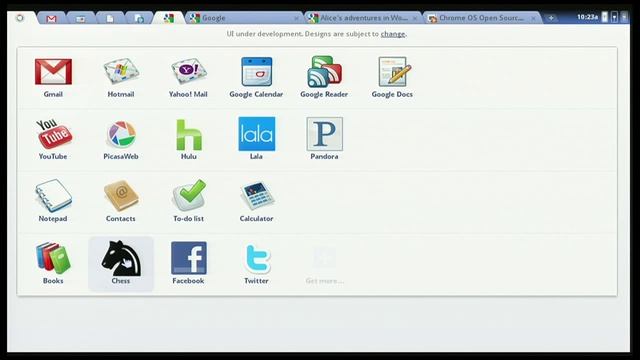Close the Chrome OS Open Source tab
Screen dimensions: 640x360
533,18
